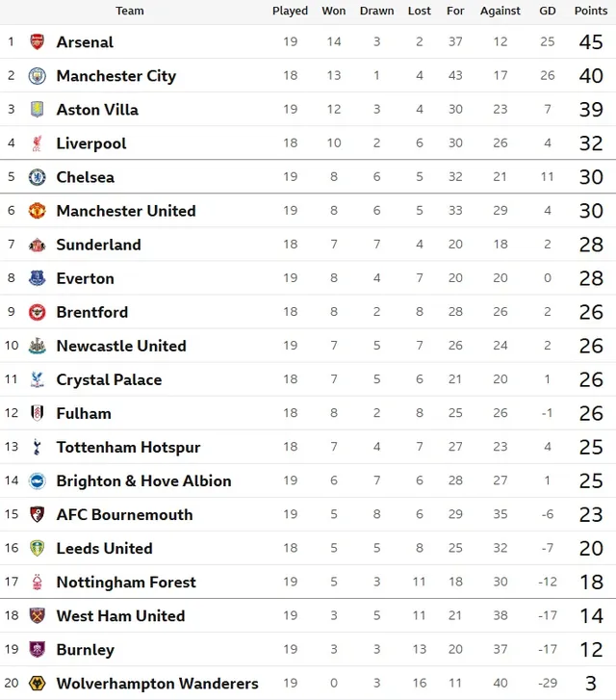
Task: Click the Tottenham Hotspur crest icon
Action: point(38,447)
